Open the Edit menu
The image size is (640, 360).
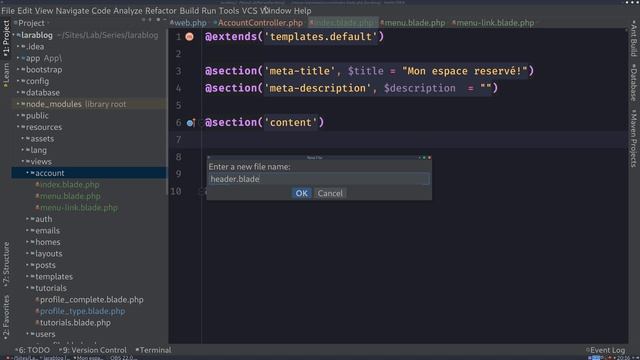[24, 11]
